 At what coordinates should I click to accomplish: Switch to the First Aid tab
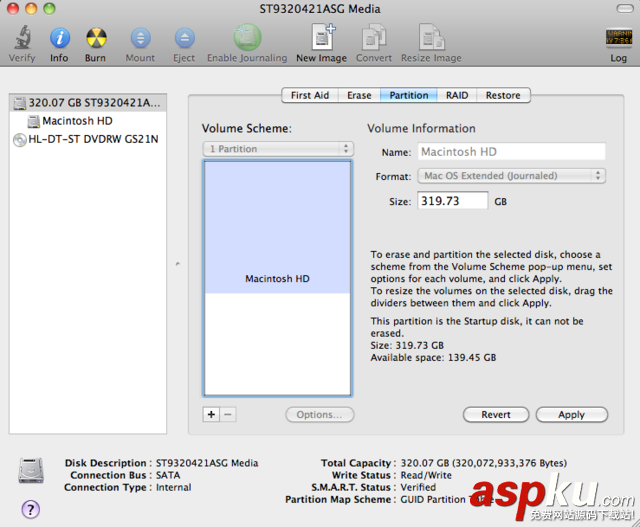click(310, 95)
